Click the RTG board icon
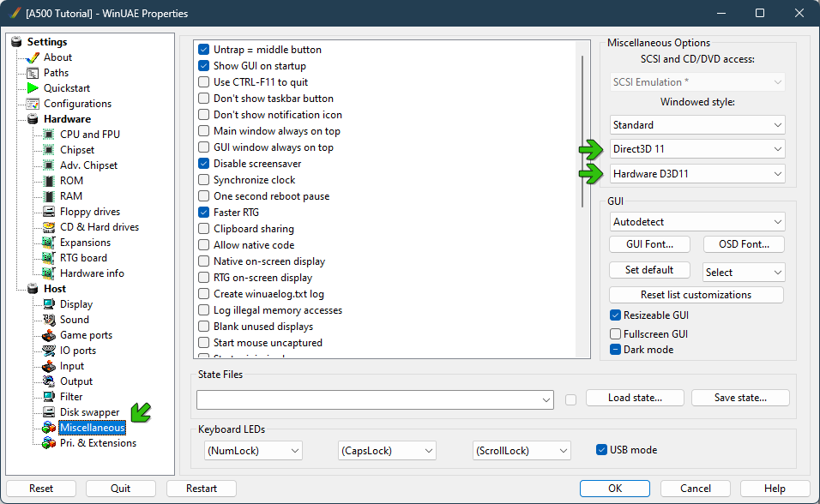Image resolution: width=820 pixels, height=504 pixels. (49, 258)
